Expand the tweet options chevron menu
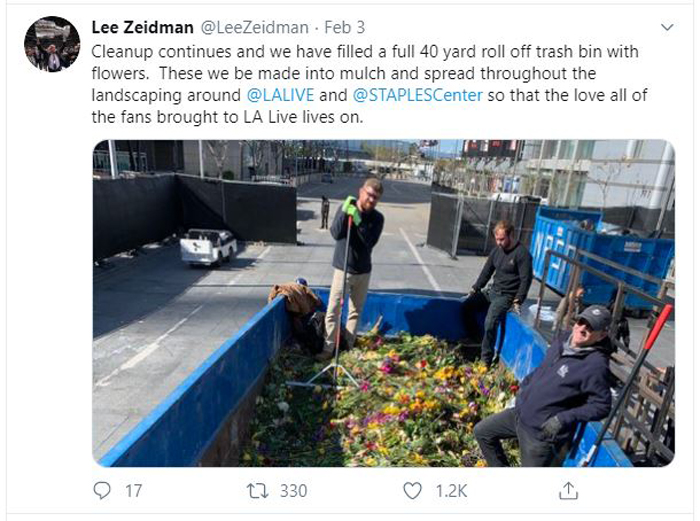The width and height of the screenshot is (700, 521). [x=667, y=27]
